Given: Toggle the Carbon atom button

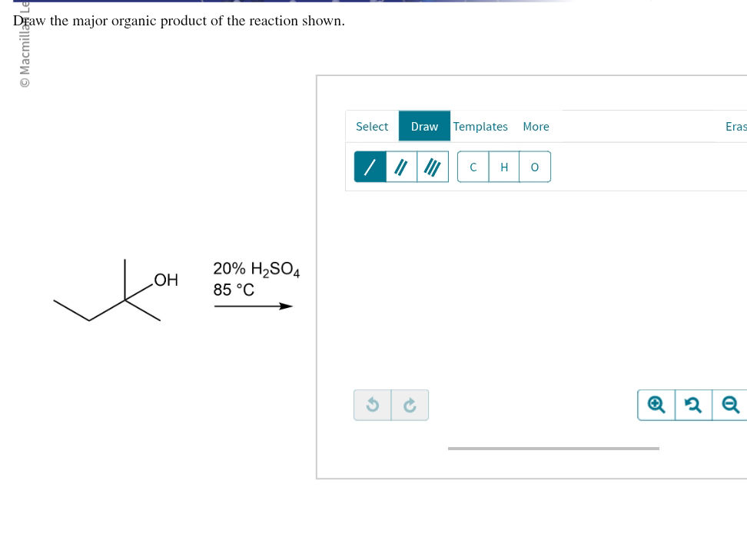Looking at the screenshot, I should pyautogui.click(x=473, y=167).
